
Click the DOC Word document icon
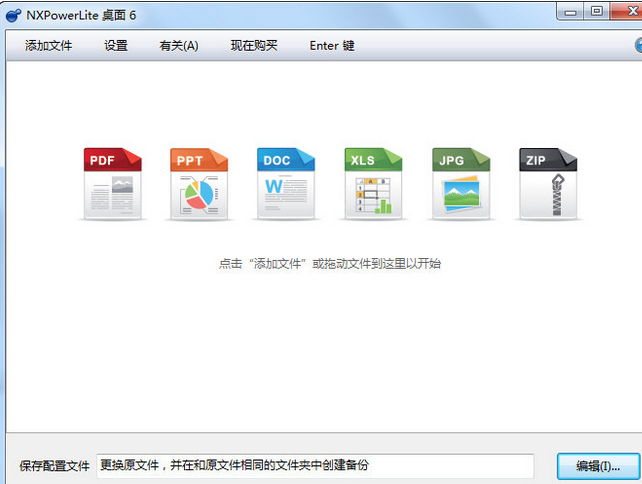point(286,183)
